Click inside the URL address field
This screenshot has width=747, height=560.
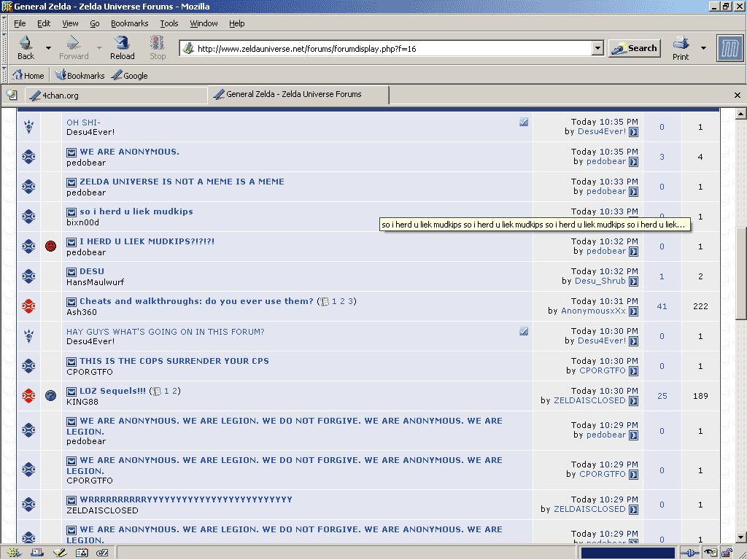tap(393, 48)
